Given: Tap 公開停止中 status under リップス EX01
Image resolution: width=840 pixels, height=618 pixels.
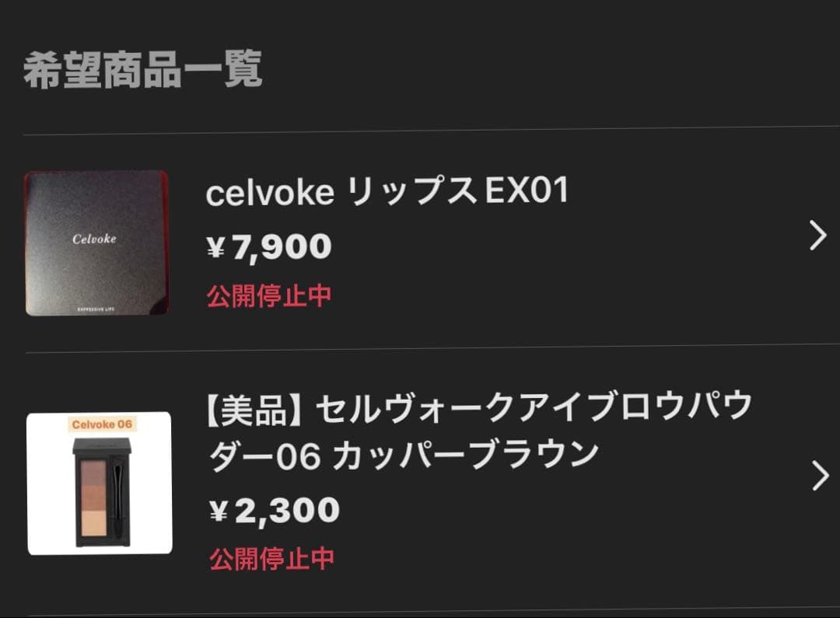Looking at the screenshot, I should [x=269, y=296].
